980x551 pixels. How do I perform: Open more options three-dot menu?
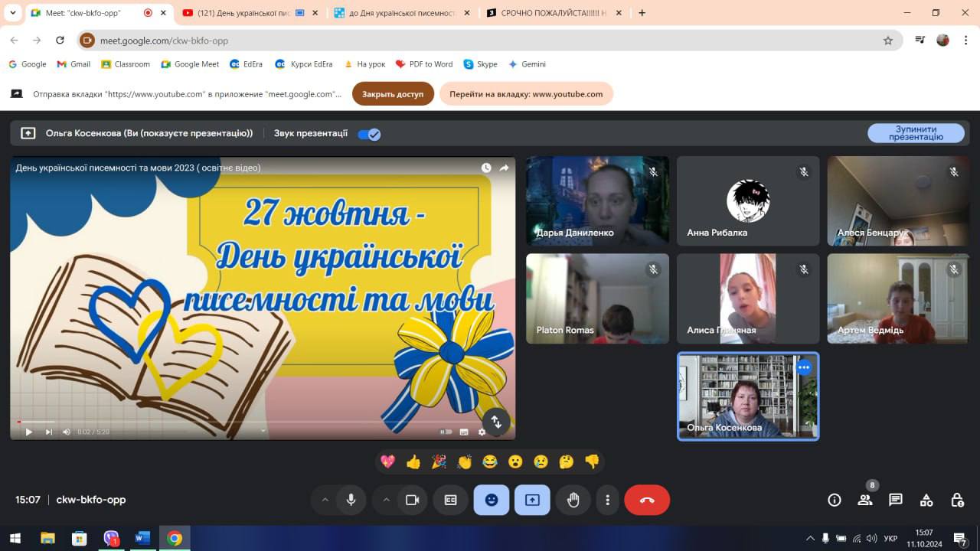pyautogui.click(x=607, y=500)
